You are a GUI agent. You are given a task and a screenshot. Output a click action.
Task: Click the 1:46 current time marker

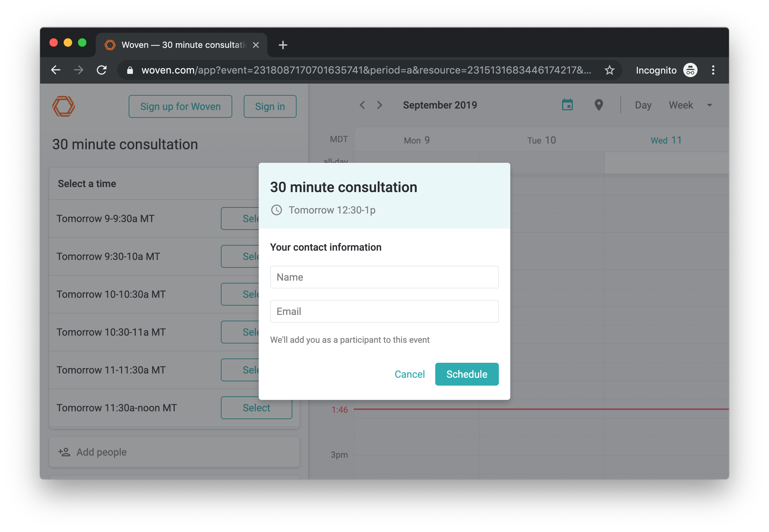pos(339,410)
